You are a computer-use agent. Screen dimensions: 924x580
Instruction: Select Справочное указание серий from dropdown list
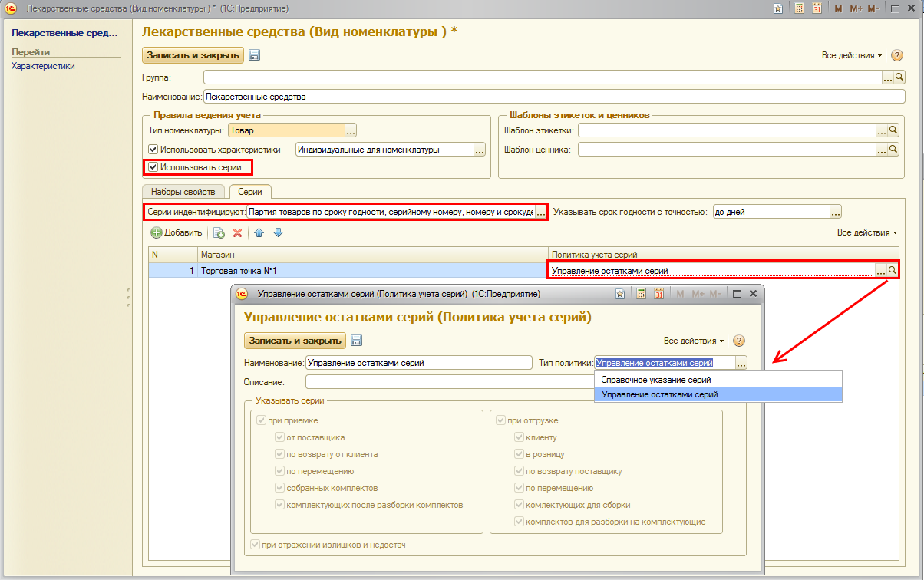point(656,380)
